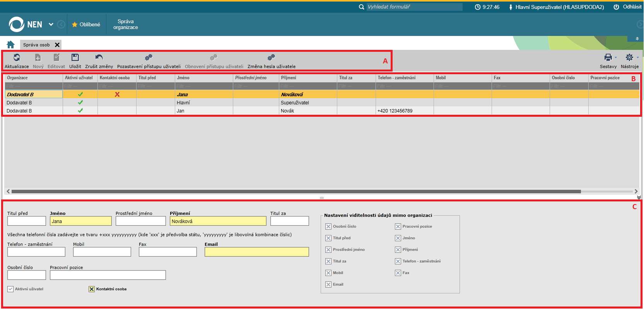This screenshot has width=644, height=310.
Task: Click the phone number +420 123456789
Action: pyautogui.click(x=395, y=111)
